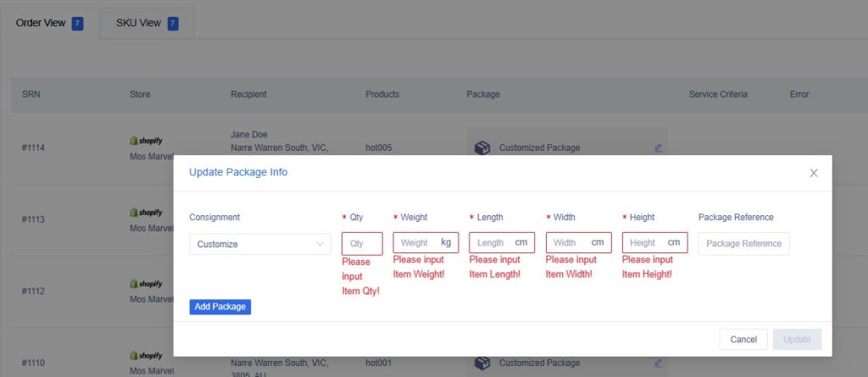Click Shopify logo in order #1112 row
This screenshot has height=377, width=868.
tap(146, 284)
